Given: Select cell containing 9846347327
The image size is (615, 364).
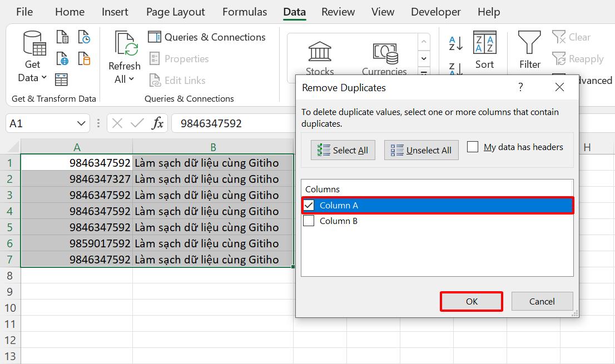Looking at the screenshot, I should tap(77, 179).
